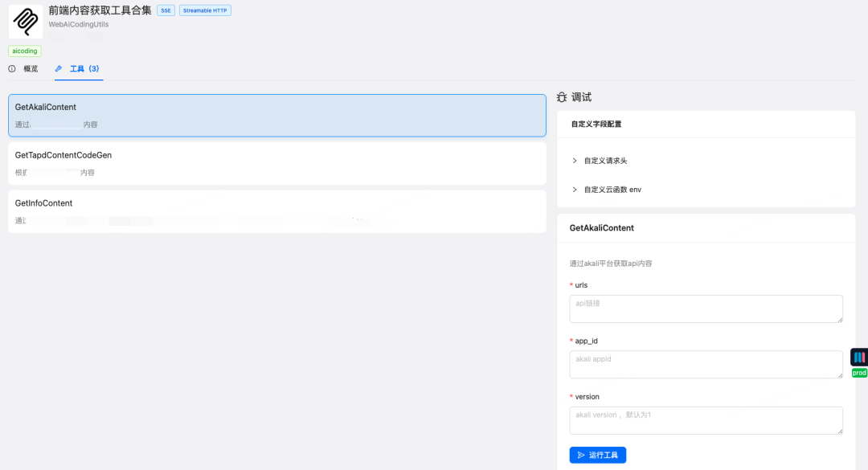The image size is (868, 470).
Task: Focus the urls input field
Action: point(706,309)
